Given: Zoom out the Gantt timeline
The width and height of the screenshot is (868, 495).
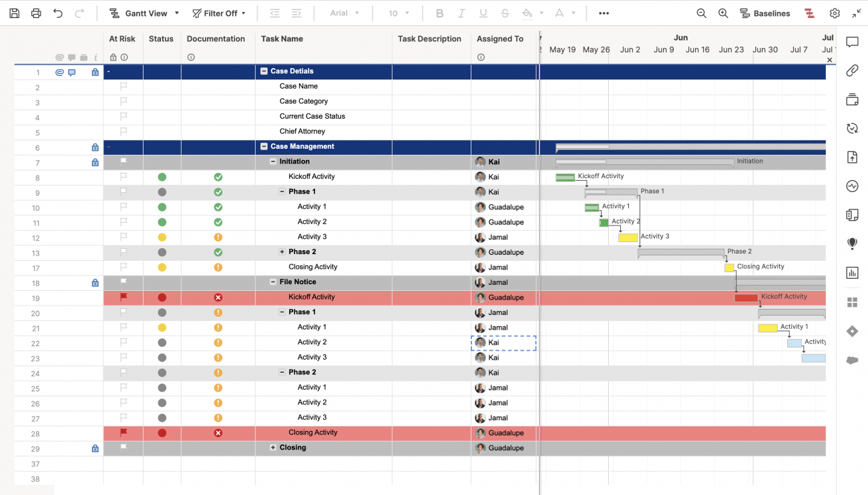Looking at the screenshot, I should (x=701, y=13).
